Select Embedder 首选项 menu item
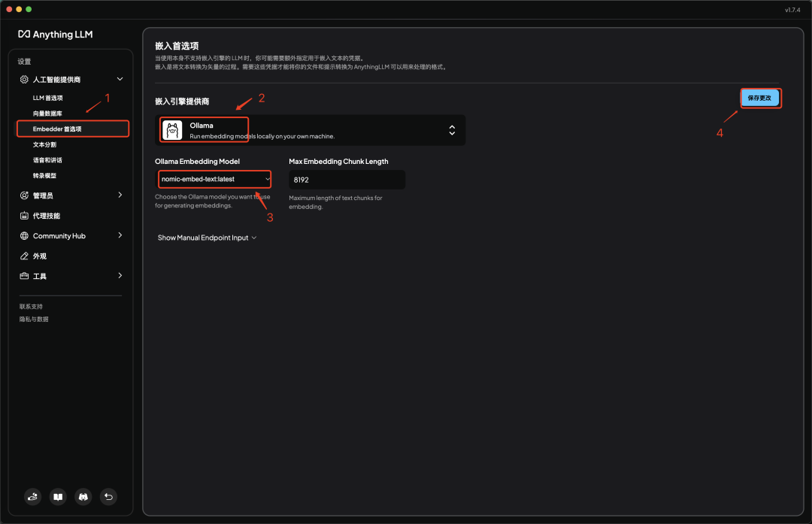The height and width of the screenshot is (524, 812). (73, 129)
